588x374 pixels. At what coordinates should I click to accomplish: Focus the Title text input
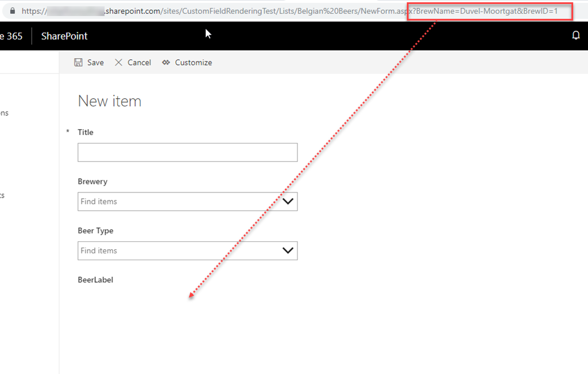(187, 152)
